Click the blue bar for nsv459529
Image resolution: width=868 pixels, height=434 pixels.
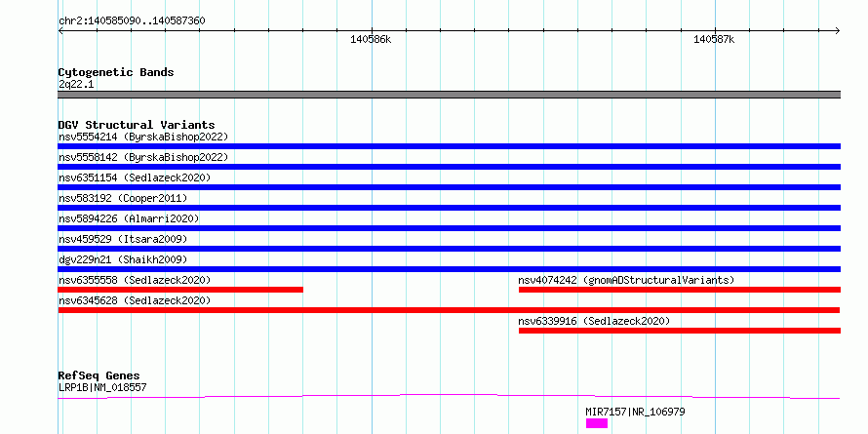449,249
